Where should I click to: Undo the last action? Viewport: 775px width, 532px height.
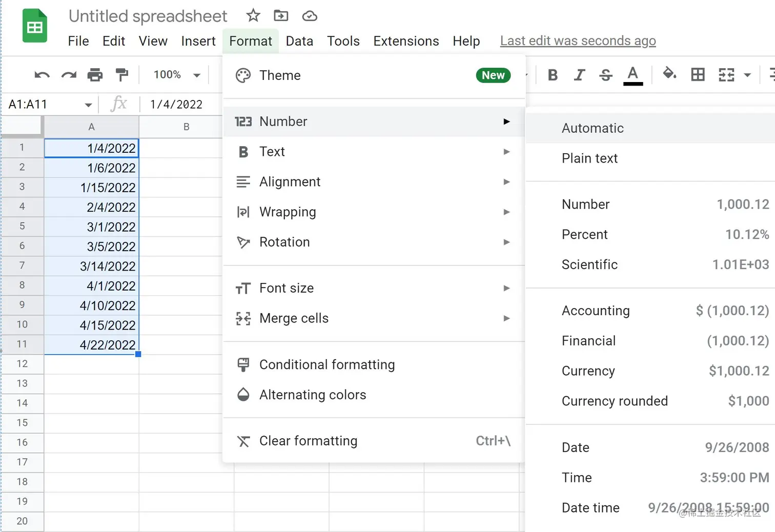click(42, 75)
